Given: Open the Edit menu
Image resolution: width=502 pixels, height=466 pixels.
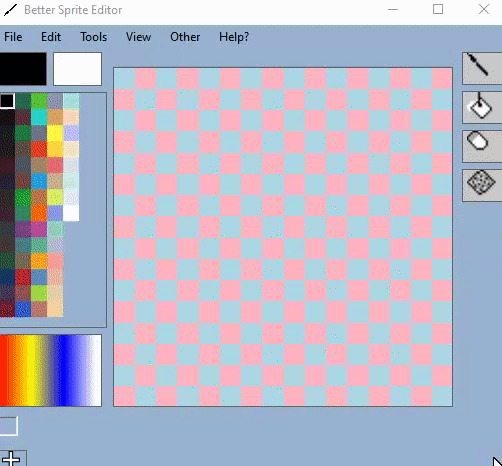Looking at the screenshot, I should (51, 37).
